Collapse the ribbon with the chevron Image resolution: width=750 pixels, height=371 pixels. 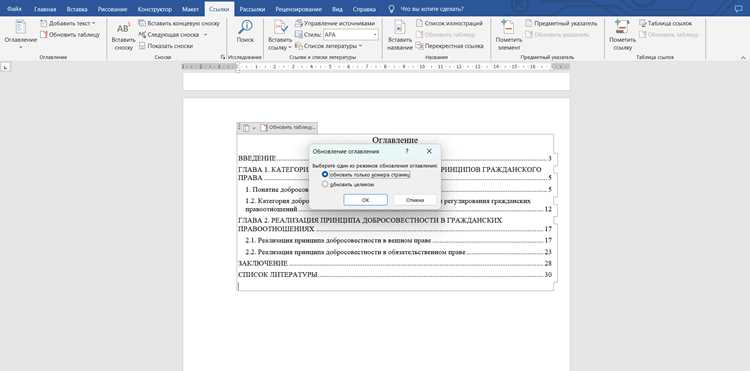click(x=743, y=57)
